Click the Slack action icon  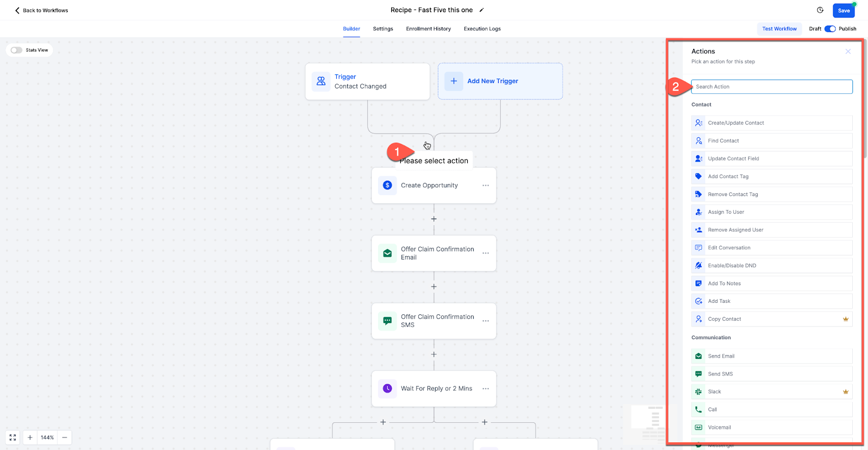[x=699, y=391]
